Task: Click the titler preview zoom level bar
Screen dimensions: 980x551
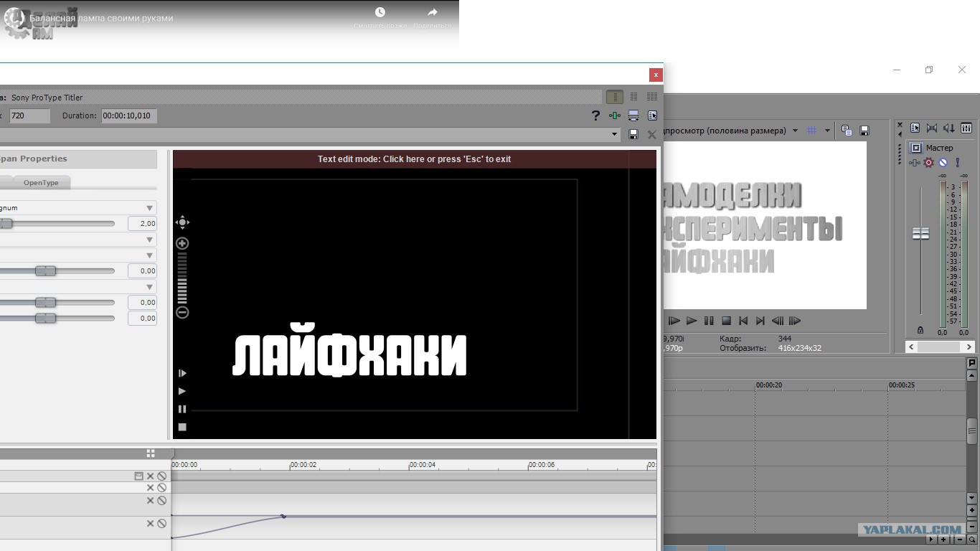Action: pyautogui.click(x=182, y=278)
